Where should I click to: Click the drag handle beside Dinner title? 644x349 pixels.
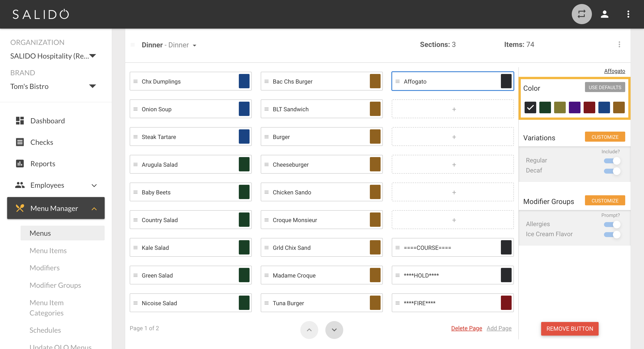coord(133,45)
